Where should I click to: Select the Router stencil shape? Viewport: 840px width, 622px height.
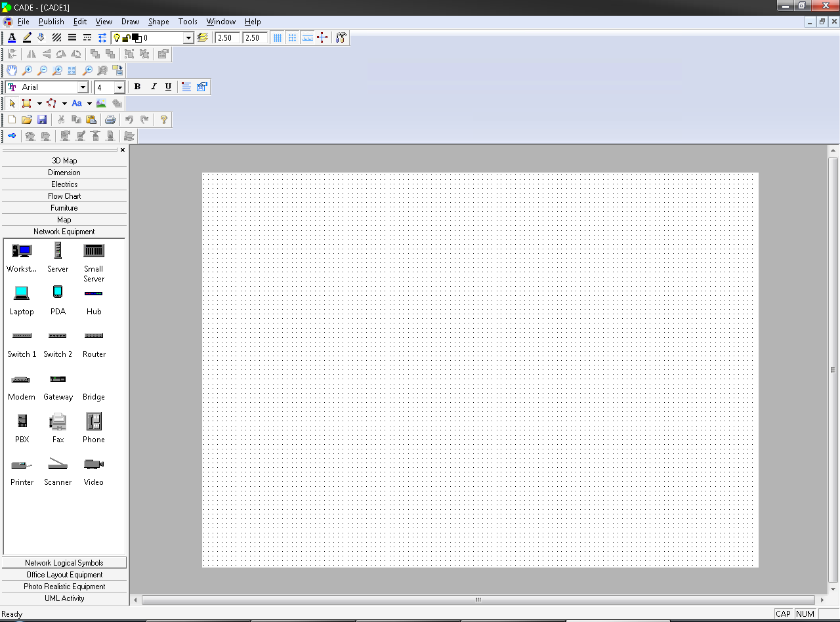coord(94,344)
